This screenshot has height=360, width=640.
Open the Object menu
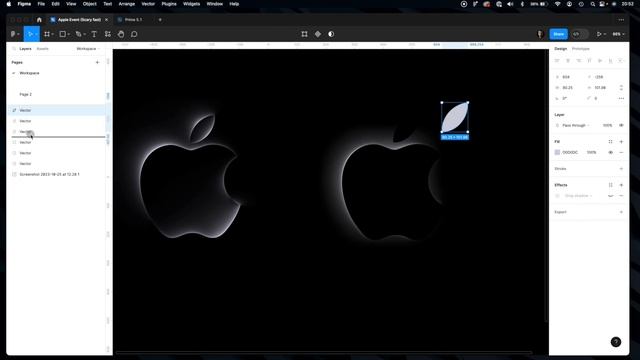pos(89,4)
